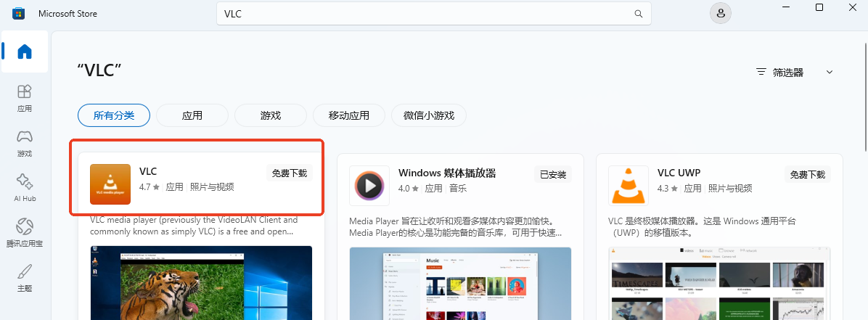Go to the Home sidebar icon

[x=25, y=52]
